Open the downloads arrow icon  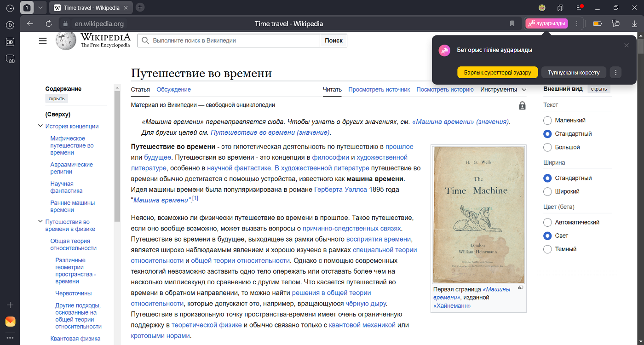tap(634, 24)
